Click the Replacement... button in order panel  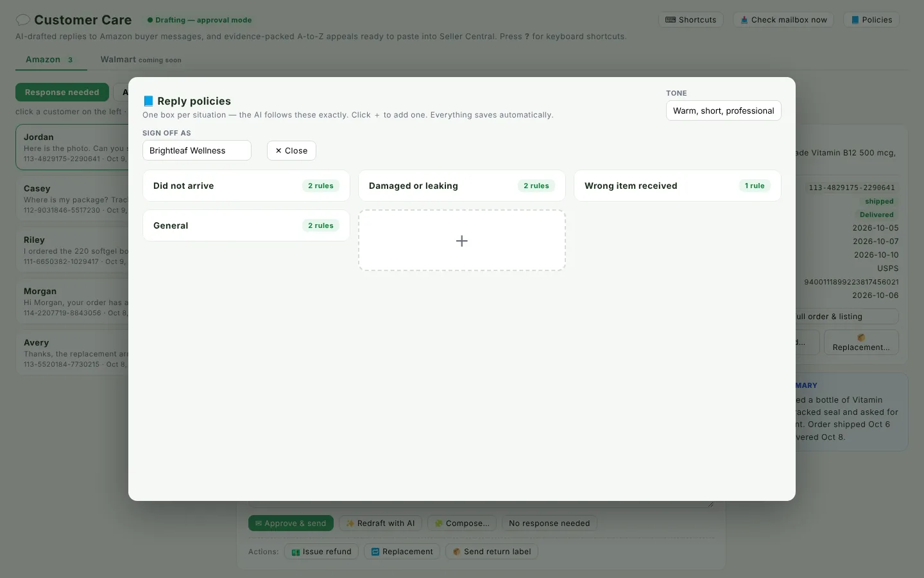861,342
